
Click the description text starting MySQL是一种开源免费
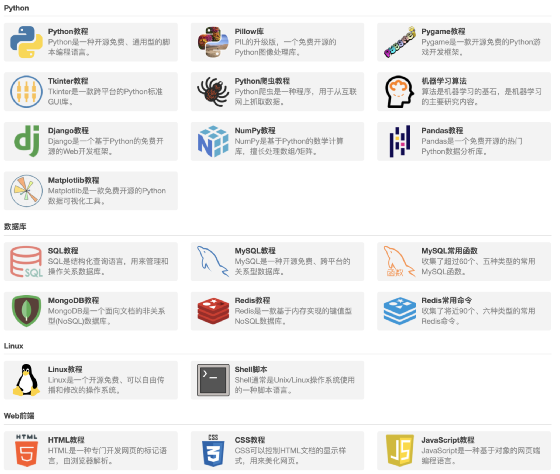click(292, 266)
